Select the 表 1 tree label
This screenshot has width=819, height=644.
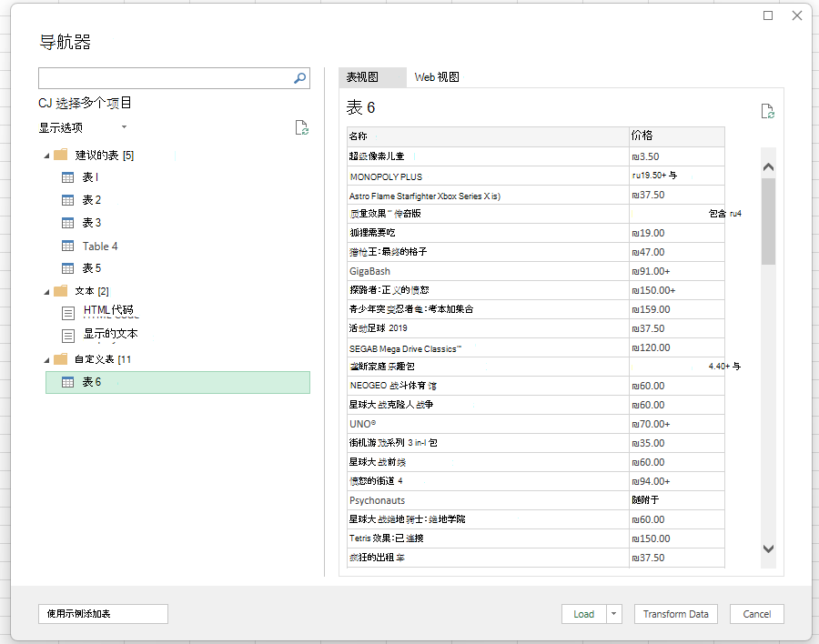point(90,177)
